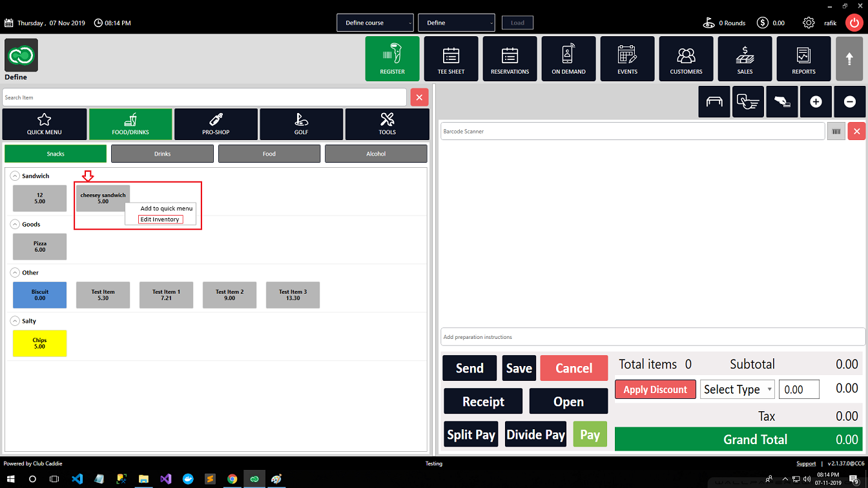Collapse the Other group

(x=15, y=272)
